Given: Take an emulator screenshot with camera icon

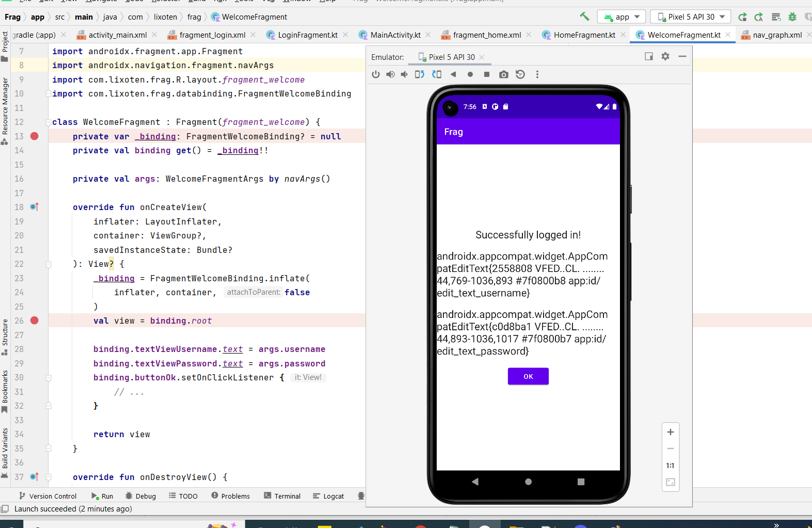Looking at the screenshot, I should point(504,74).
